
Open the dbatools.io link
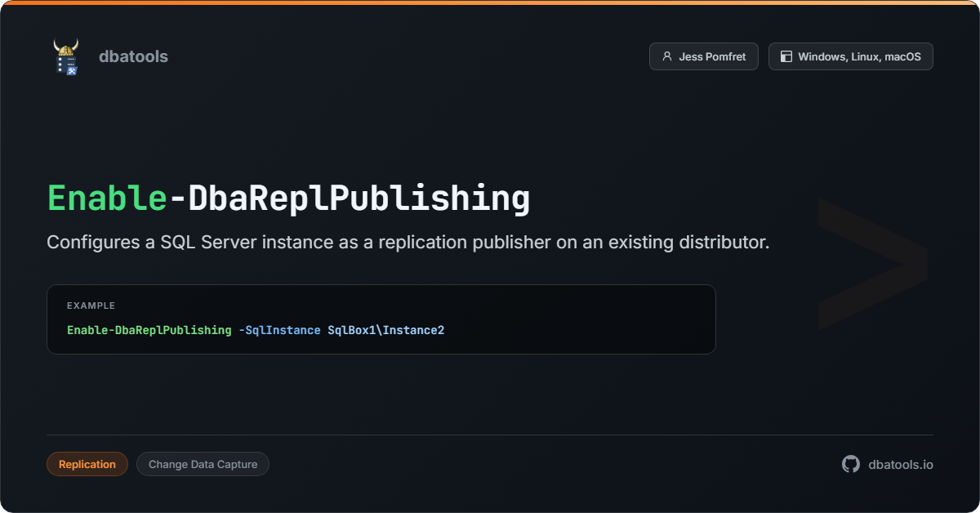901,464
